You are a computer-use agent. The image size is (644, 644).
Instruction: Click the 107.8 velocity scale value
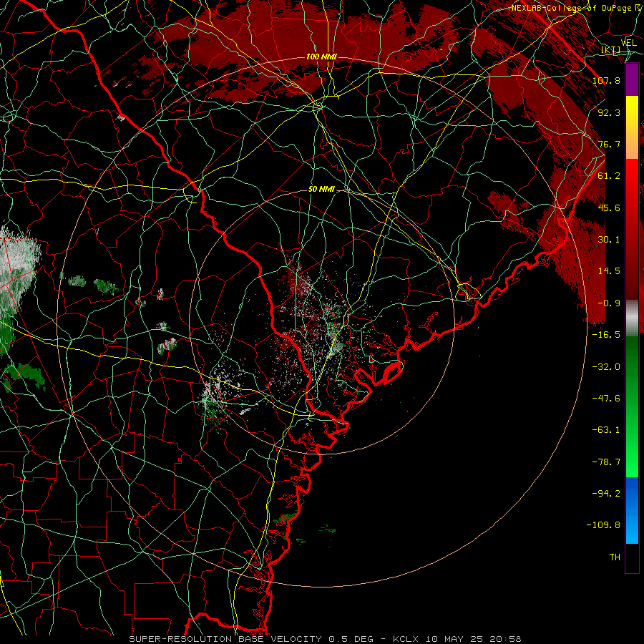coord(606,80)
